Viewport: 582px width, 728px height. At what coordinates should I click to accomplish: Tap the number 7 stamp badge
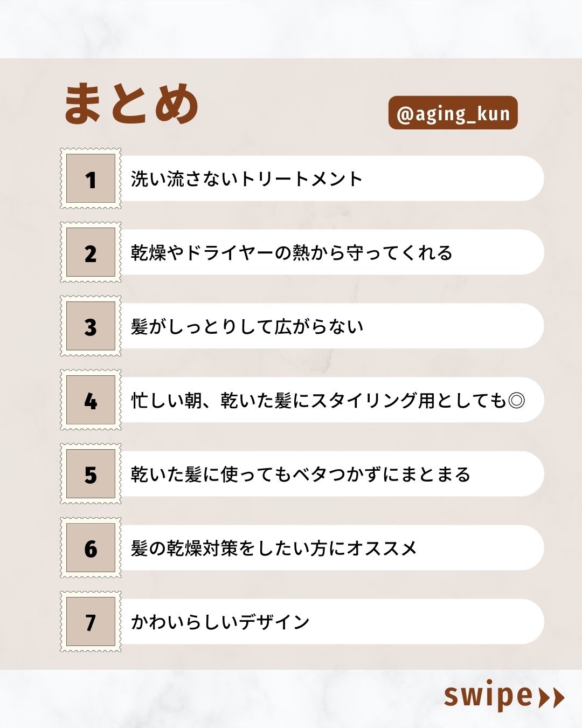click(91, 622)
